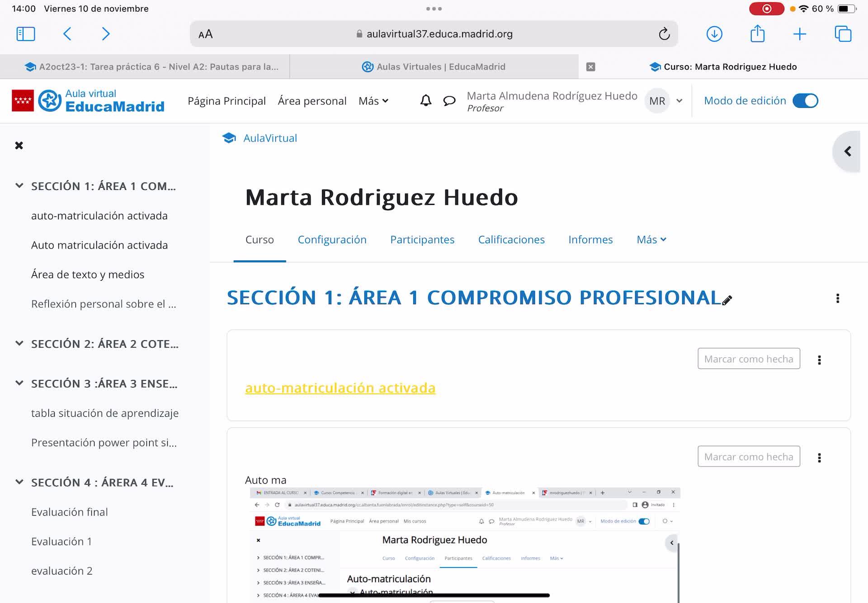Viewport: 868px width, 603px height.
Task: Open the auto-matriculación activada yellow link
Action: [x=340, y=388]
